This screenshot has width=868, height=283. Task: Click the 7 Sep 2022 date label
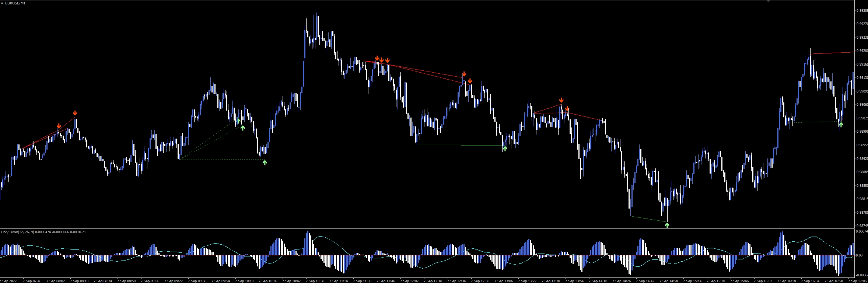click(x=9, y=281)
